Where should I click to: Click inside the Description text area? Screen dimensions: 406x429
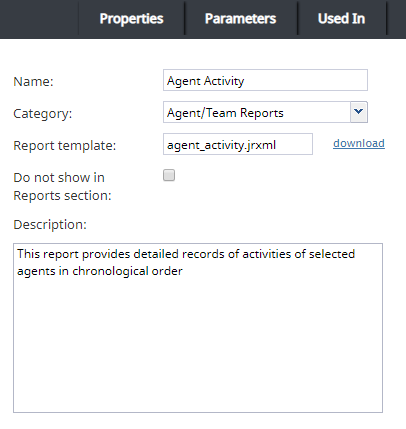click(x=198, y=328)
